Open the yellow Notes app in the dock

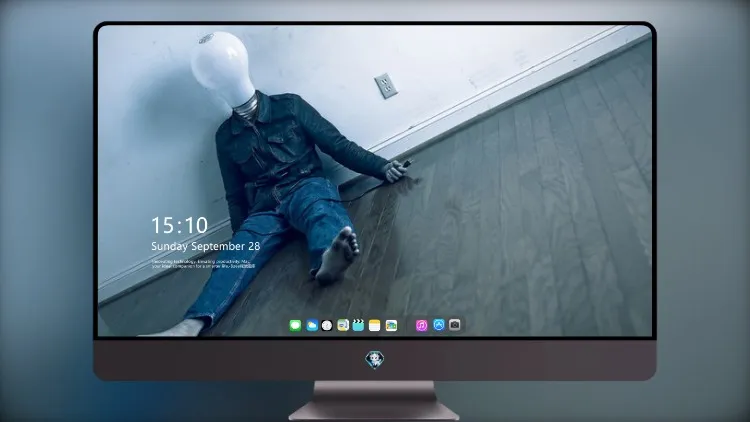click(375, 326)
